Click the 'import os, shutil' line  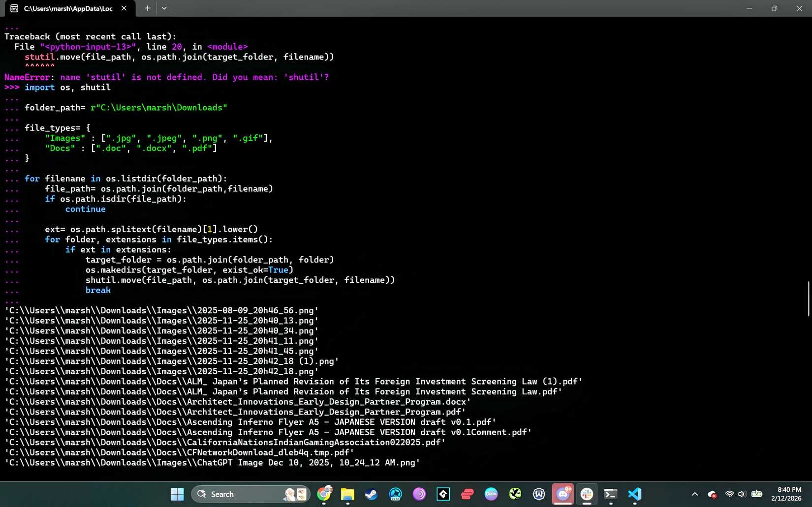point(67,88)
